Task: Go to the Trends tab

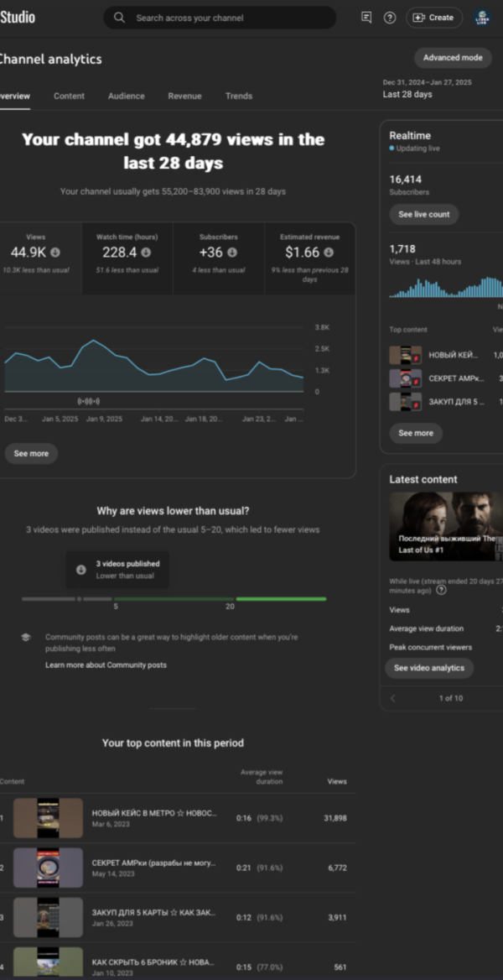Action: [x=238, y=96]
